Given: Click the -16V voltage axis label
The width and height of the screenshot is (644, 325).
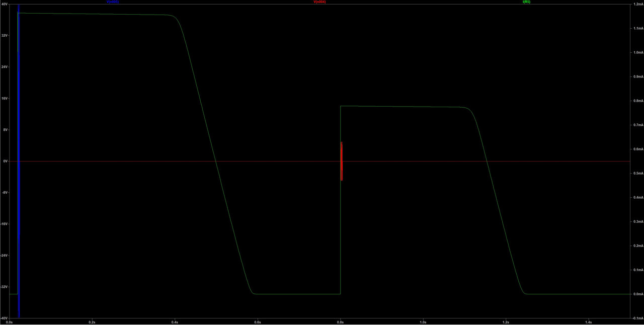Looking at the screenshot, I should point(5,224).
